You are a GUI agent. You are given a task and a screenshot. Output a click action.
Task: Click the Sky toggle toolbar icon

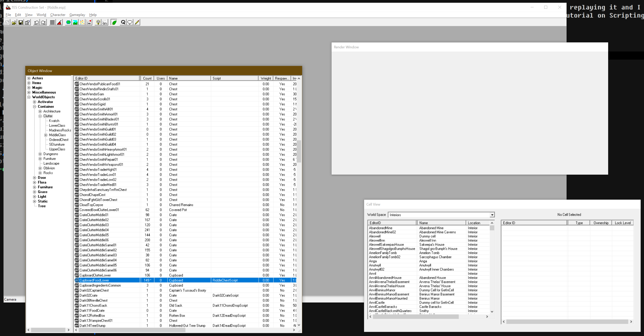[105, 22]
